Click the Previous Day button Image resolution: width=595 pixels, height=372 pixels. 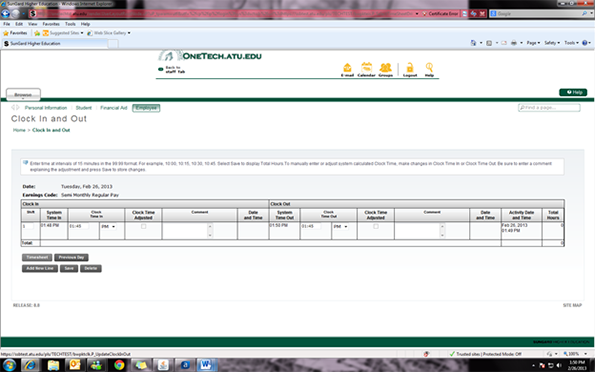[x=71, y=257]
